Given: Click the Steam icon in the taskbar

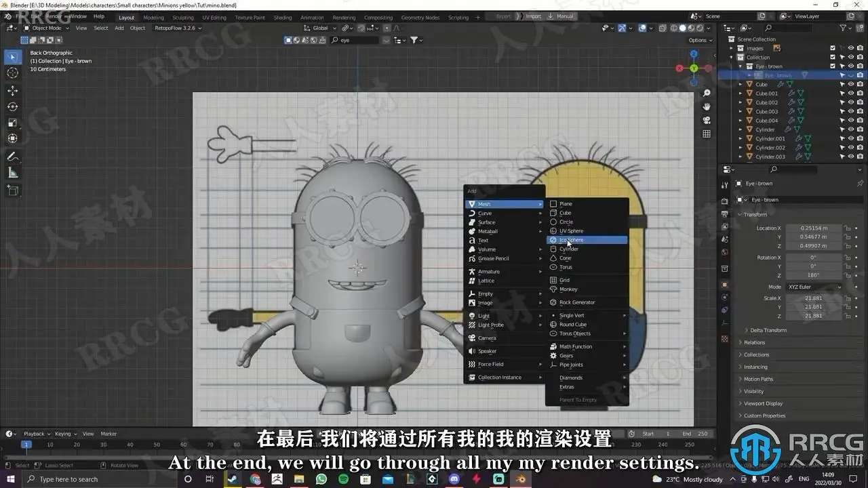Looking at the screenshot, I should (x=233, y=479).
